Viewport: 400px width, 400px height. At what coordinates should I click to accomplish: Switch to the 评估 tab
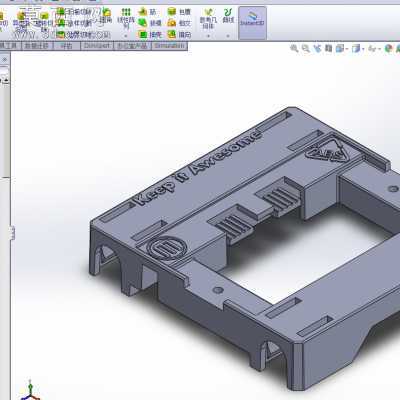tap(67, 46)
